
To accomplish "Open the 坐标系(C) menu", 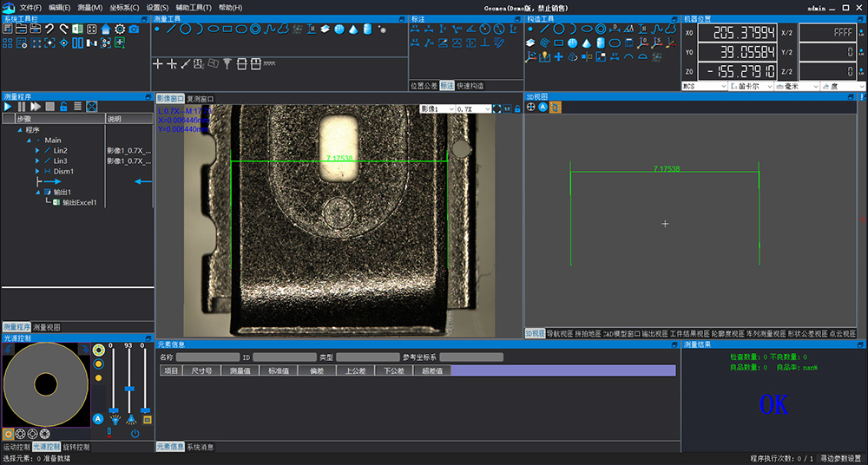I will click(124, 8).
